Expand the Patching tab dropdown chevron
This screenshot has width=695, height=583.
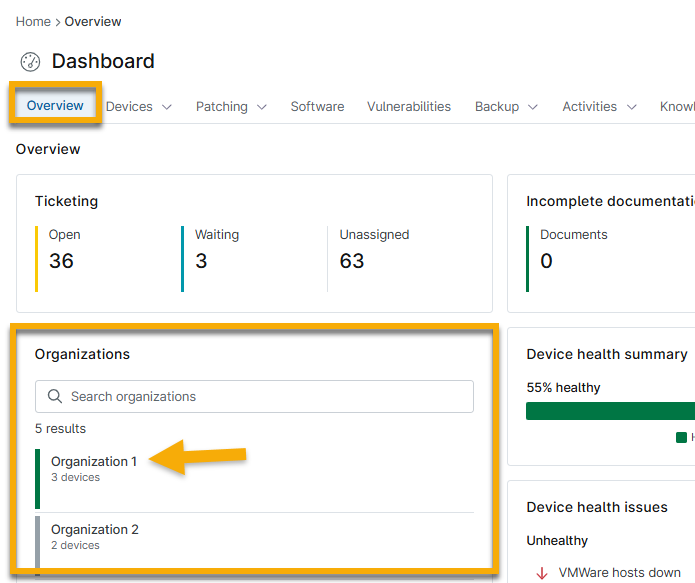(262, 107)
